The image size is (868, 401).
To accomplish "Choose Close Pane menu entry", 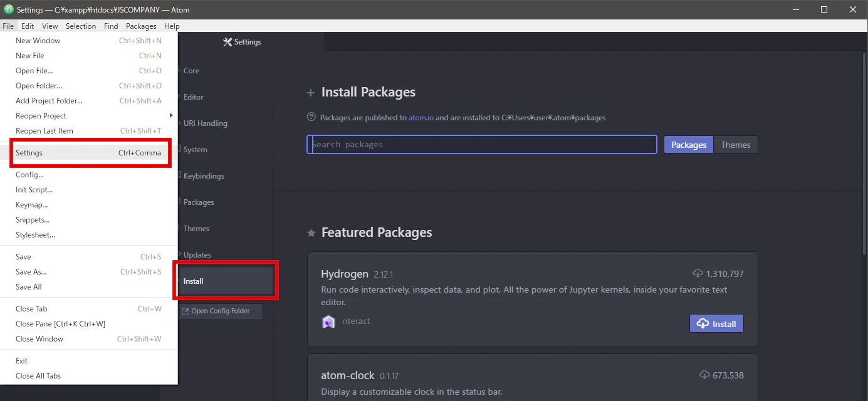I will click(x=89, y=324).
